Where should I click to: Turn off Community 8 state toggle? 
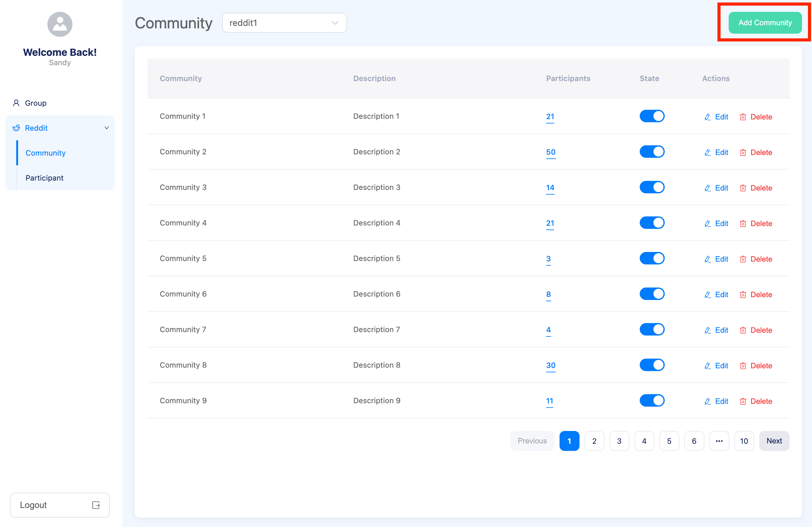click(x=652, y=365)
